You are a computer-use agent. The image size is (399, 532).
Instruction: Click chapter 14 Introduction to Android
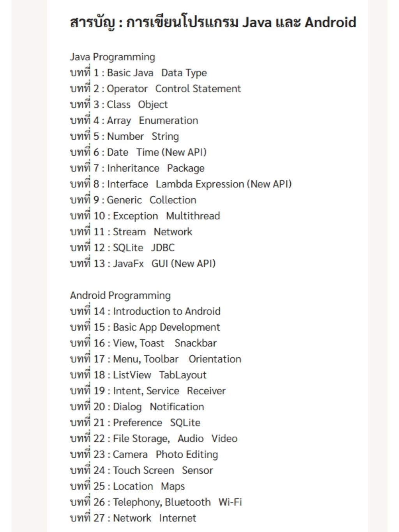pyautogui.click(x=145, y=311)
